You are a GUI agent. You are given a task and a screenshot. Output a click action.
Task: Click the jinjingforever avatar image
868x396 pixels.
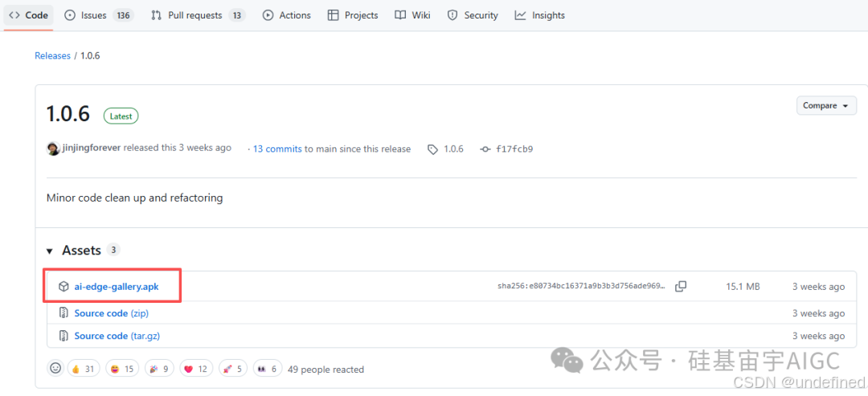tap(53, 149)
